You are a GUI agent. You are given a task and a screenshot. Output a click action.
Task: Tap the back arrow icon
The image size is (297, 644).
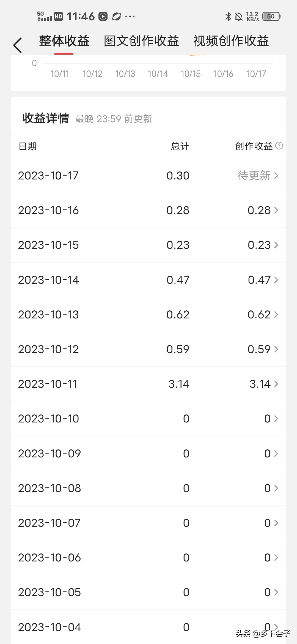tap(18, 45)
